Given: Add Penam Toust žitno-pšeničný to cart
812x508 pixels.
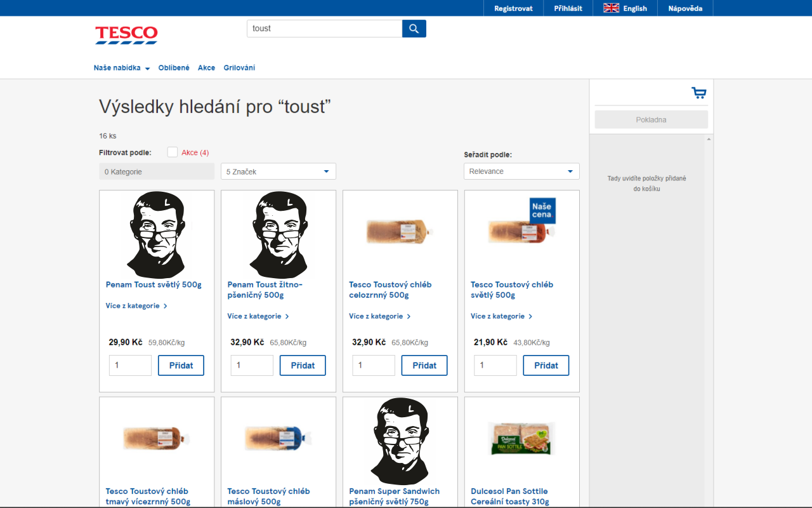Looking at the screenshot, I should click(303, 366).
